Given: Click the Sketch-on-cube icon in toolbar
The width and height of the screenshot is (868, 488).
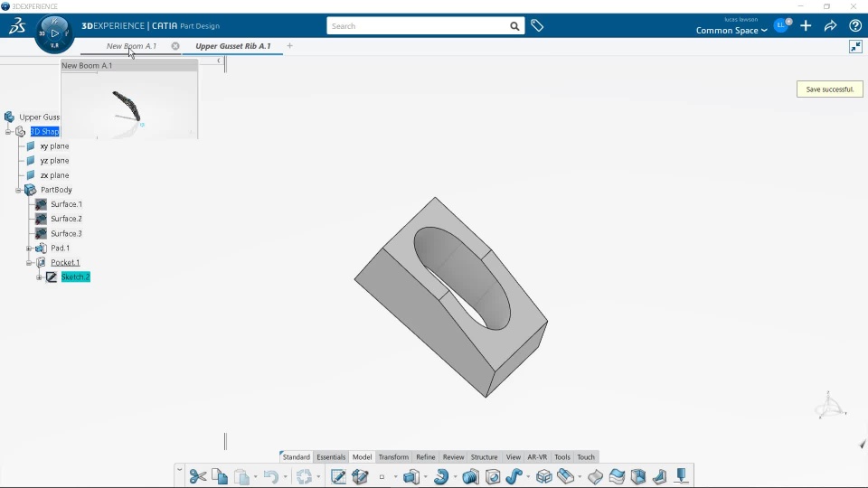Looking at the screenshot, I should [361, 476].
